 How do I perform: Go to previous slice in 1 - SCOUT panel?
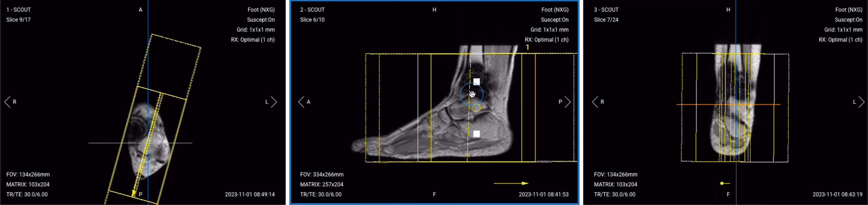click(7, 102)
